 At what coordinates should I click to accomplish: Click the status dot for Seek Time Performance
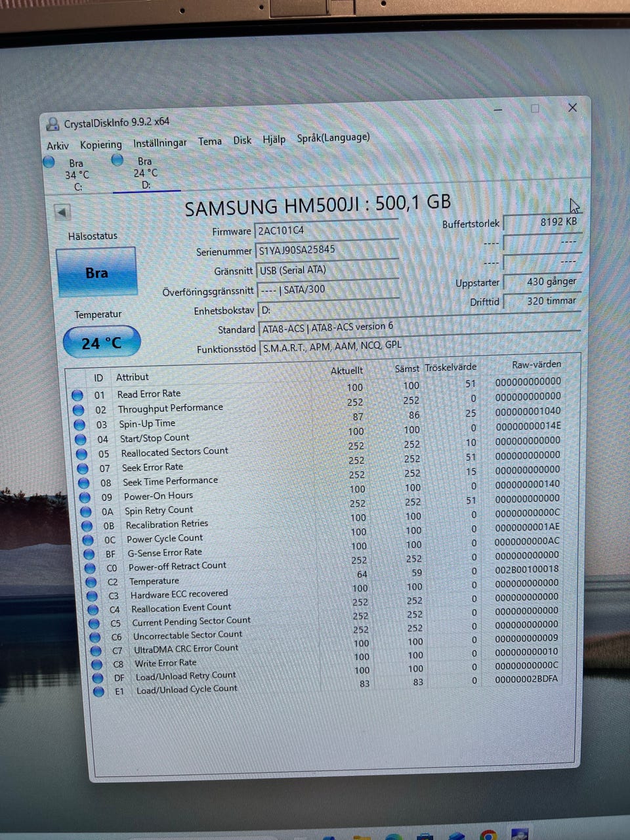point(84,482)
